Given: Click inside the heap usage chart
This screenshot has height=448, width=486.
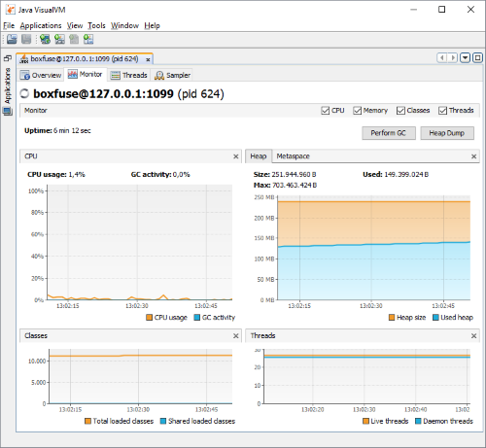Looking at the screenshot, I should pos(374,248).
